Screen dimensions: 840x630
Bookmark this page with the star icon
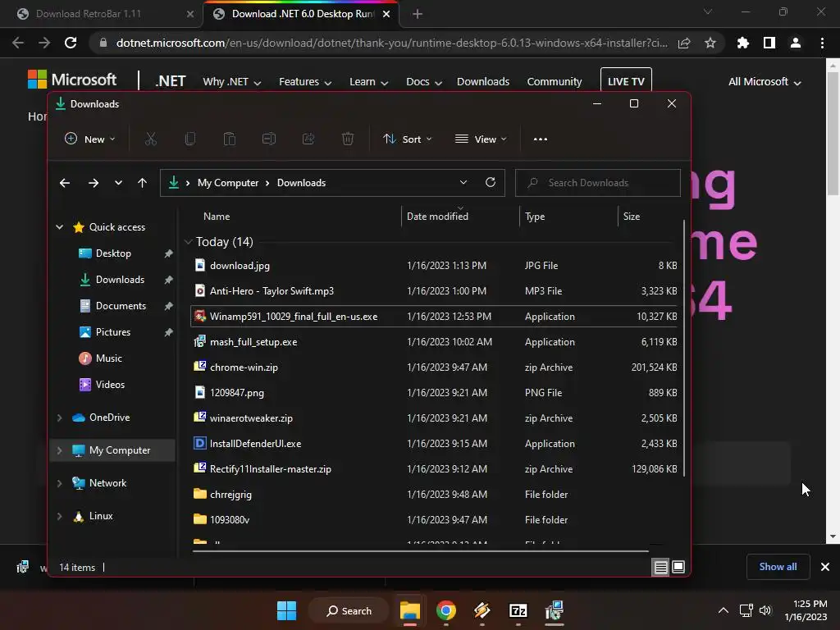click(710, 43)
